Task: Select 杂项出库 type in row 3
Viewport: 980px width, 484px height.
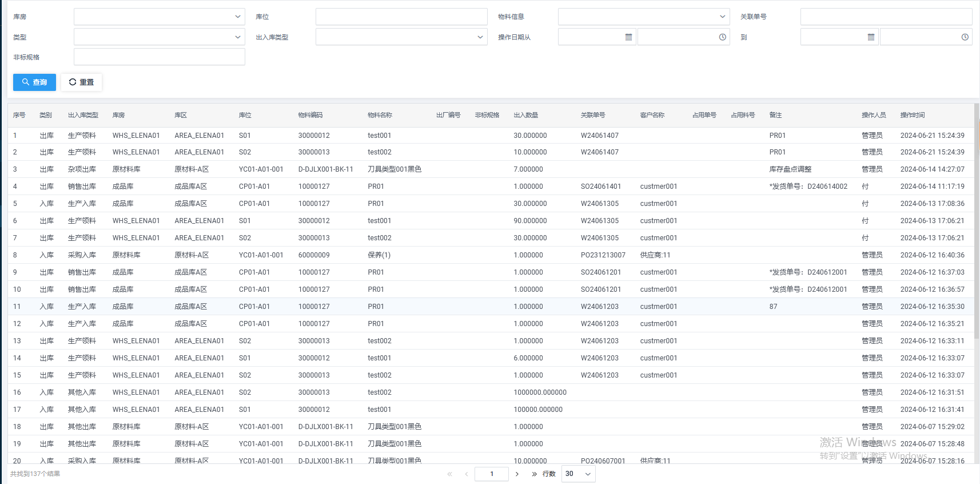Action: pyautogui.click(x=82, y=169)
